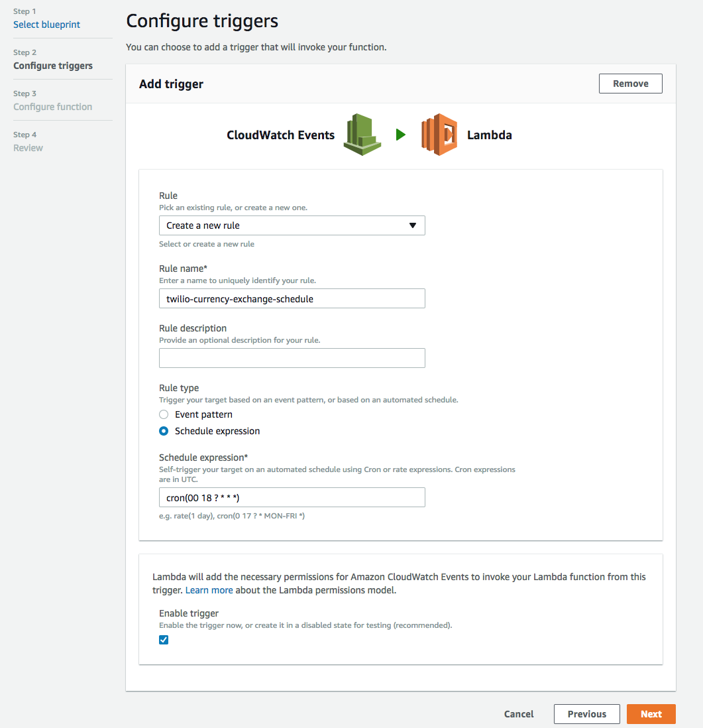The width and height of the screenshot is (703, 728).
Task: Focus the Rule name text field
Action: 292,298
